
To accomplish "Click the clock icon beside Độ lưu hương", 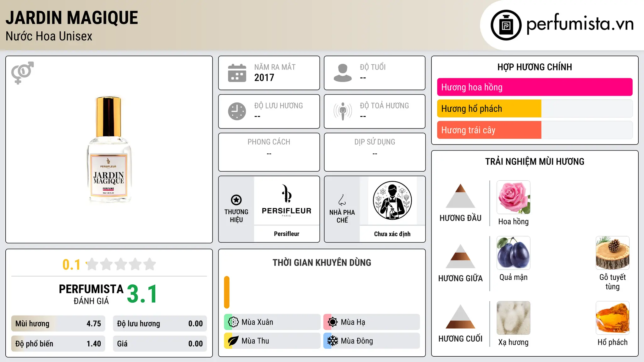I will (x=237, y=111).
